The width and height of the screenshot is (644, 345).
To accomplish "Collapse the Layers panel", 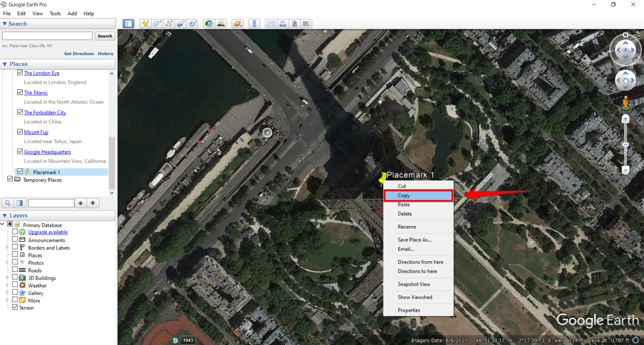I will (5, 216).
